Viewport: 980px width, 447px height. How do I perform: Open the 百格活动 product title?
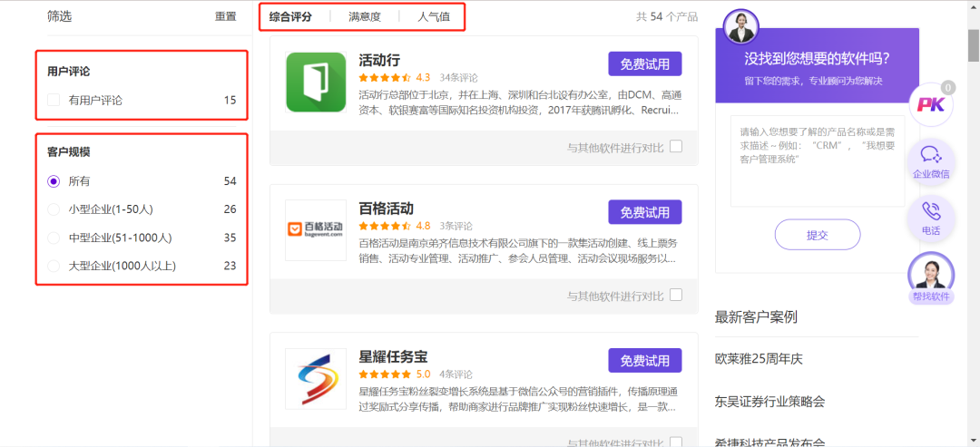(387, 209)
